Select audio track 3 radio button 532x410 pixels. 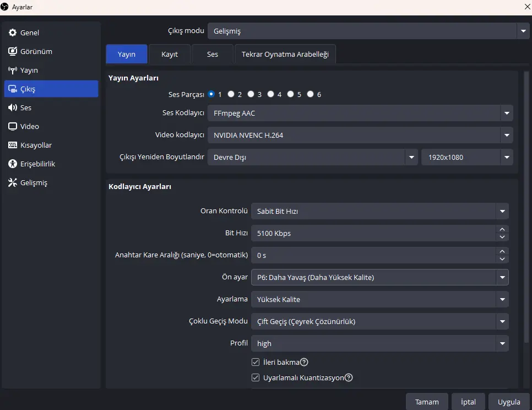[251, 94]
